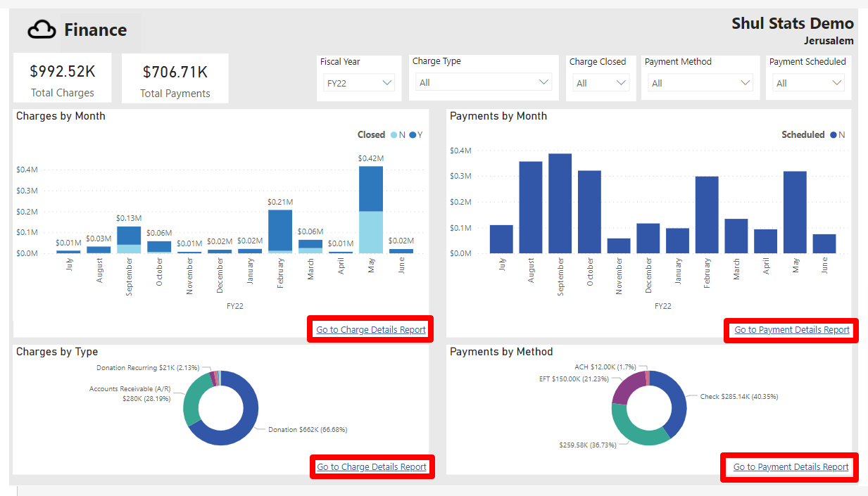Click the Total Charges KPI card
The image size is (868, 496).
[x=62, y=77]
